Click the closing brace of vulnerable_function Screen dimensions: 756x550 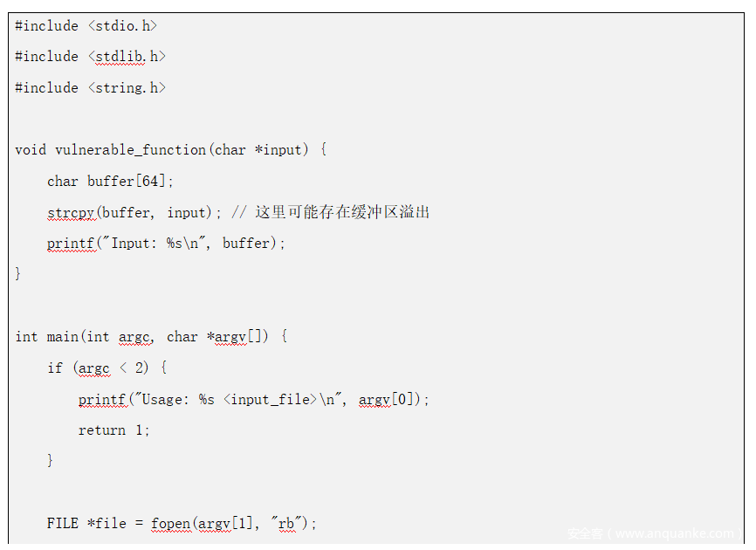tap(18, 274)
